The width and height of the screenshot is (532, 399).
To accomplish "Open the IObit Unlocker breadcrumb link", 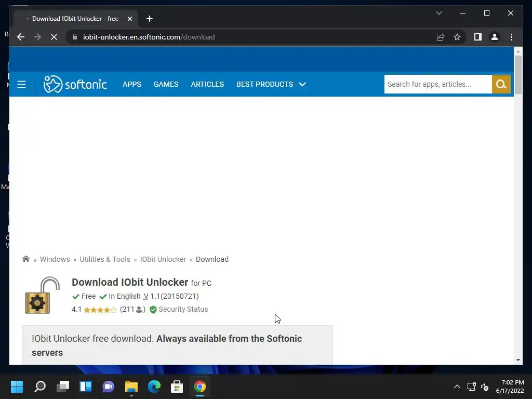I will [163, 259].
